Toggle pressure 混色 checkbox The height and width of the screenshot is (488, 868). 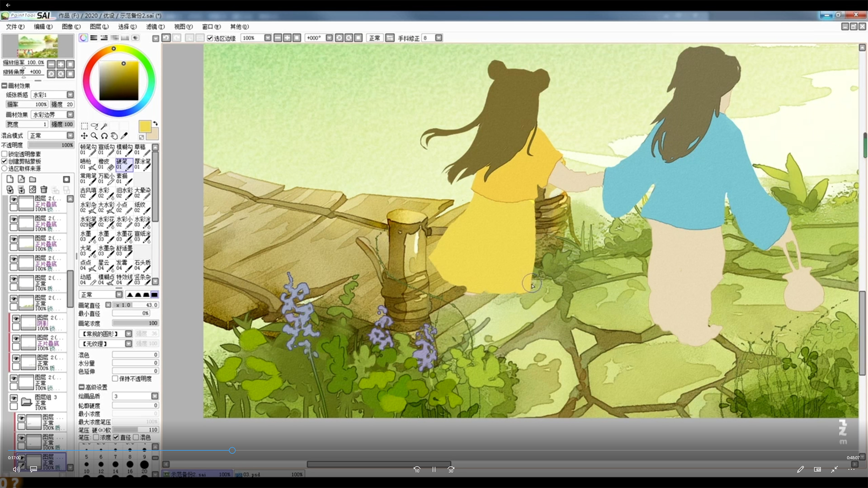pos(136,437)
